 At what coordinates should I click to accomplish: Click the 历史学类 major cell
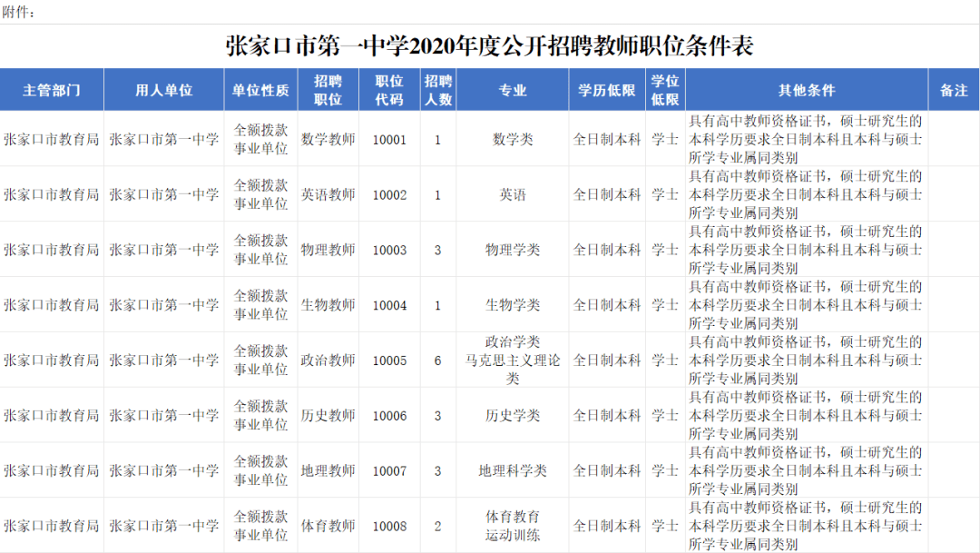(513, 415)
